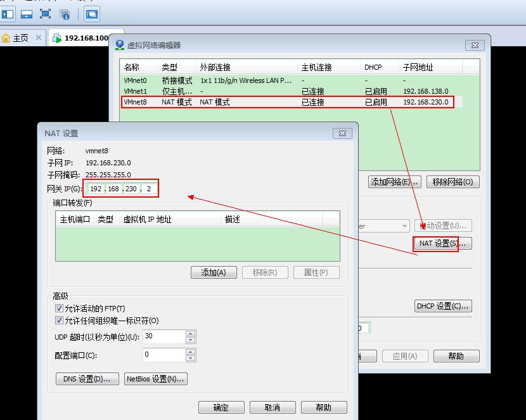The height and width of the screenshot is (420, 526).
Task: Toggle 允许活动的 FTP(T) checkbox
Action: (x=59, y=308)
